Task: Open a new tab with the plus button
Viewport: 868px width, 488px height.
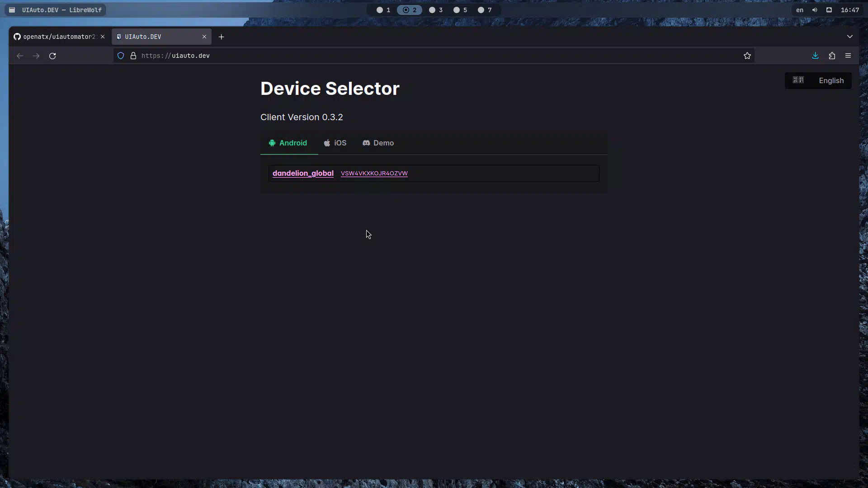Action: (221, 37)
